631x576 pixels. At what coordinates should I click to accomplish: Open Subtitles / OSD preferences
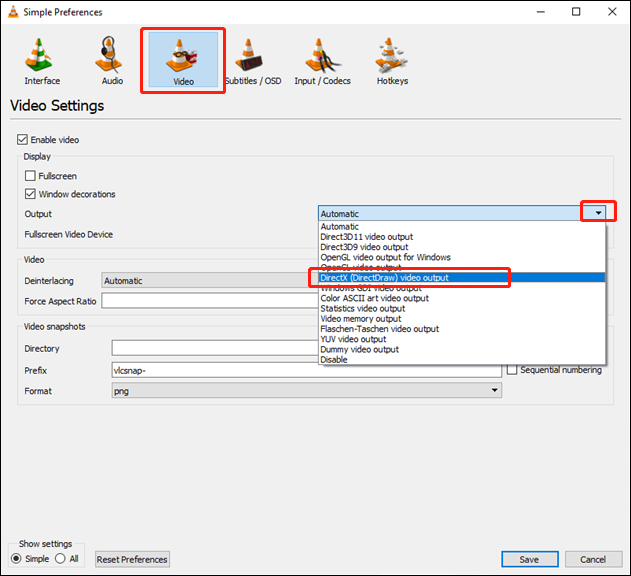tap(253, 62)
